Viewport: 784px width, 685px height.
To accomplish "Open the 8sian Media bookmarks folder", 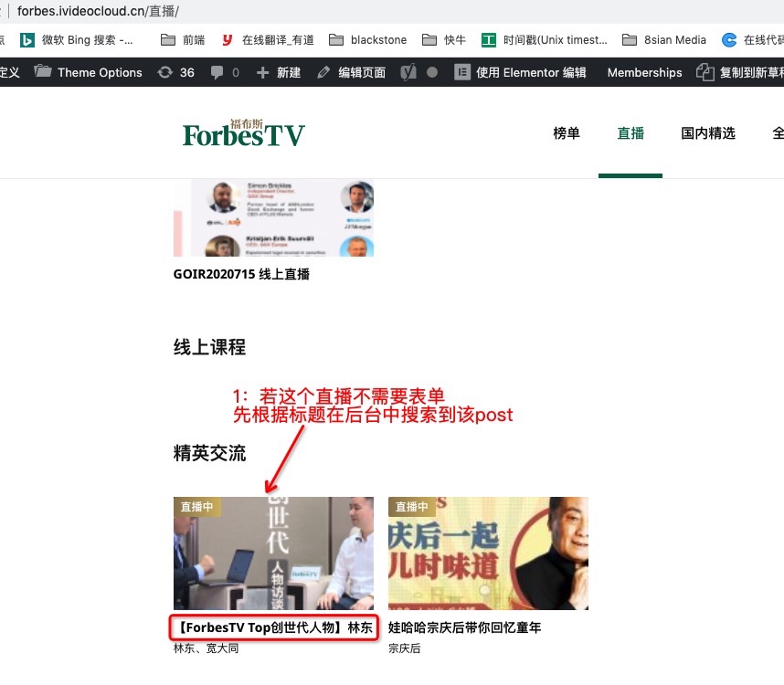I will (664, 40).
